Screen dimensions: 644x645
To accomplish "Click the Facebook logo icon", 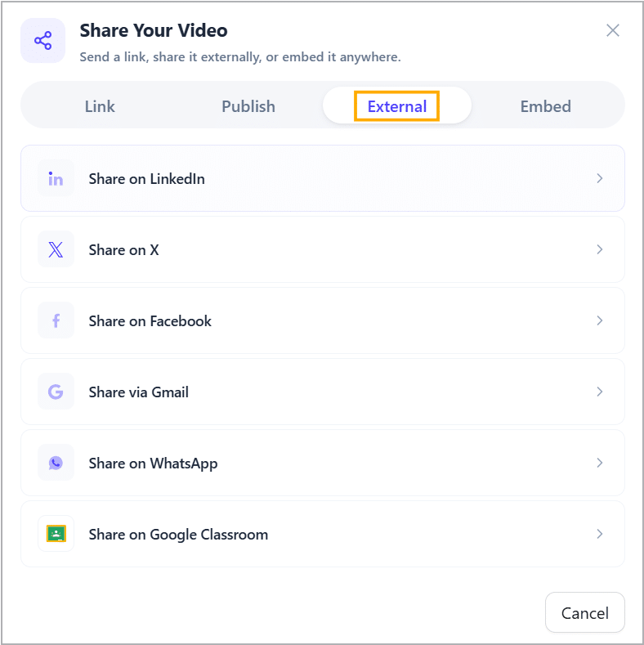I will tap(56, 320).
